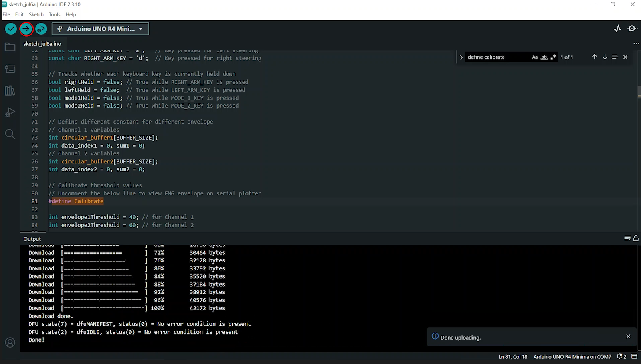The height and width of the screenshot is (364, 641).
Task: Click the output panel clear lines icon
Action: point(627,238)
